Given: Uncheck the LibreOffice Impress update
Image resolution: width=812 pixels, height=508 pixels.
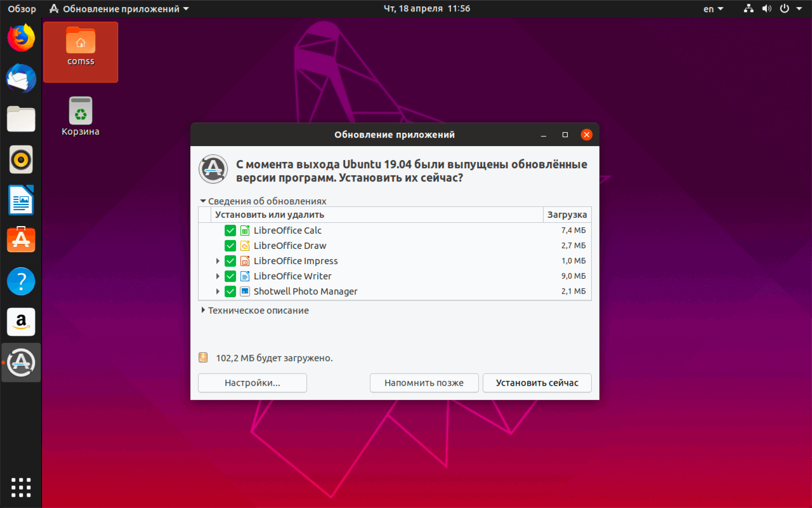Looking at the screenshot, I should (x=230, y=261).
